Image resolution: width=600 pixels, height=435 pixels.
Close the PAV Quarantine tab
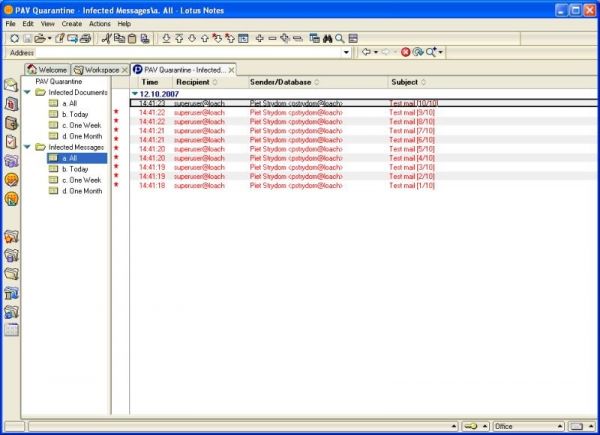(x=232, y=70)
